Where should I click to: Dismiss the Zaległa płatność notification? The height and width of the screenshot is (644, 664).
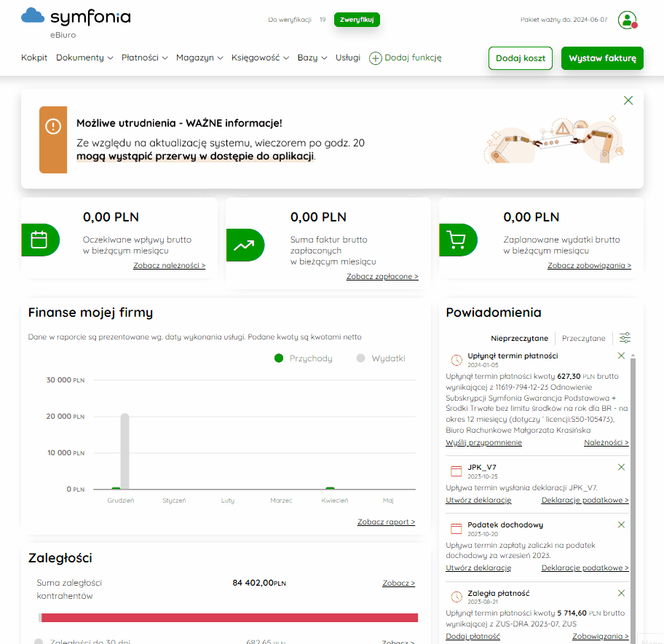coord(621,593)
